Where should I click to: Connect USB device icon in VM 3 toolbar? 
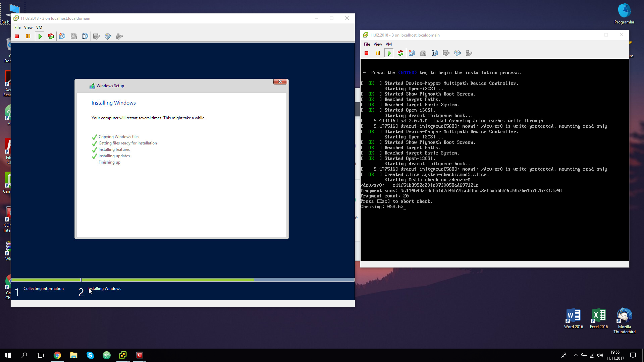469,53
